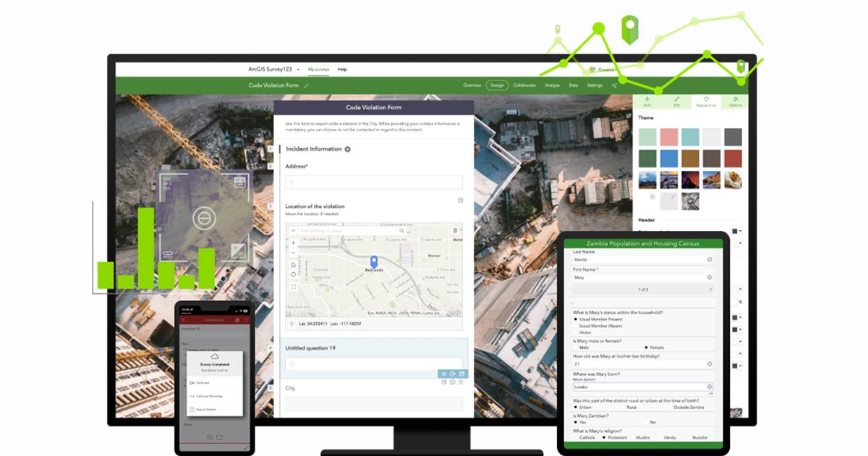Choose the pink theme swatch

coord(669,137)
